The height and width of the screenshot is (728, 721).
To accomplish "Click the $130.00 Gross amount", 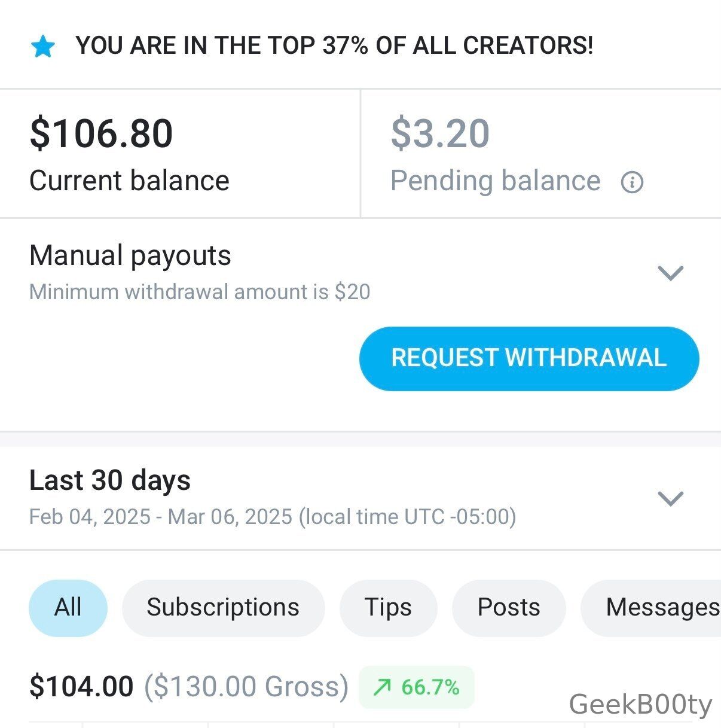I will click(246, 686).
